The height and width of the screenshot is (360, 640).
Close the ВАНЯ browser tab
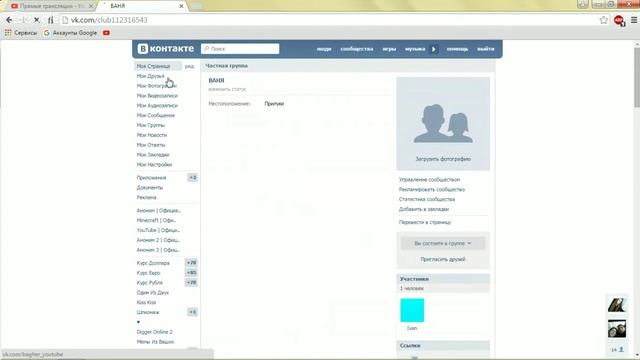coord(181,6)
